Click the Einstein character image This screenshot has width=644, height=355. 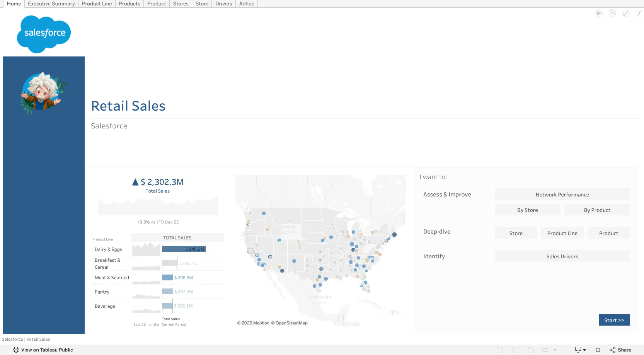pos(43,93)
